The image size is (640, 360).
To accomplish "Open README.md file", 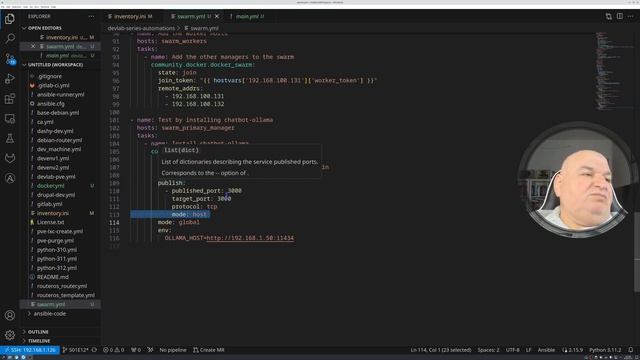I will click(53, 277).
